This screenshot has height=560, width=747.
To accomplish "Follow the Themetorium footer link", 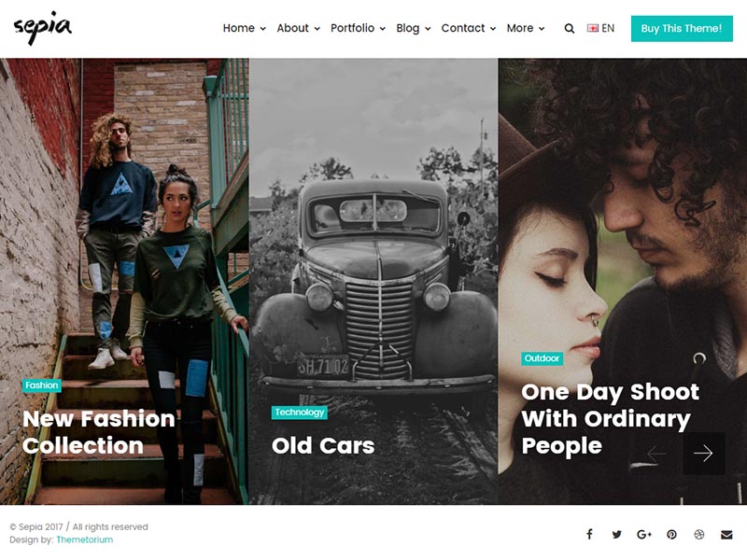I will pyautogui.click(x=84, y=539).
